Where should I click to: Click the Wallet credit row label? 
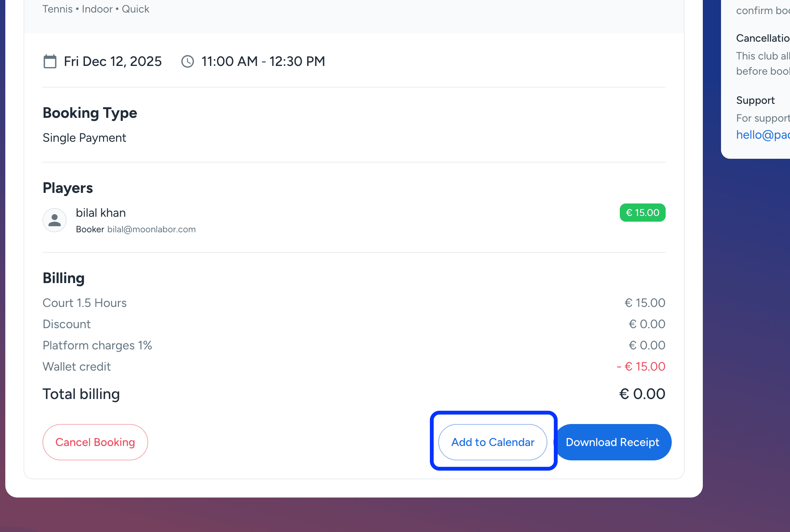coord(77,366)
